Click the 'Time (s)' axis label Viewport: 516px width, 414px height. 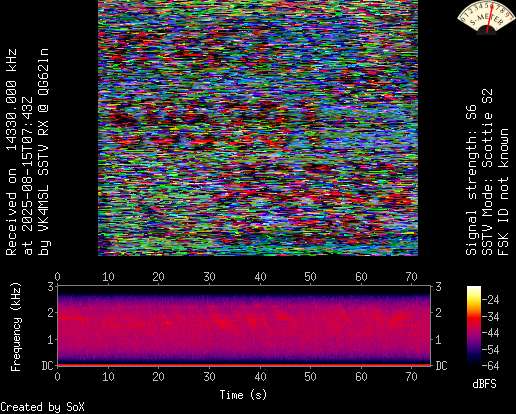(x=243, y=395)
